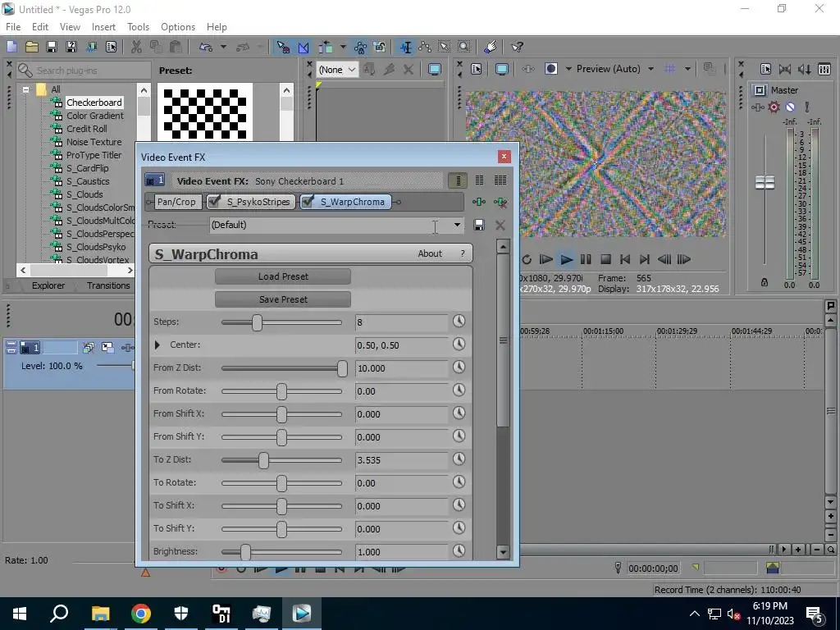The height and width of the screenshot is (630, 840).
Task: Switch to the Explorer tab
Action: [48, 285]
